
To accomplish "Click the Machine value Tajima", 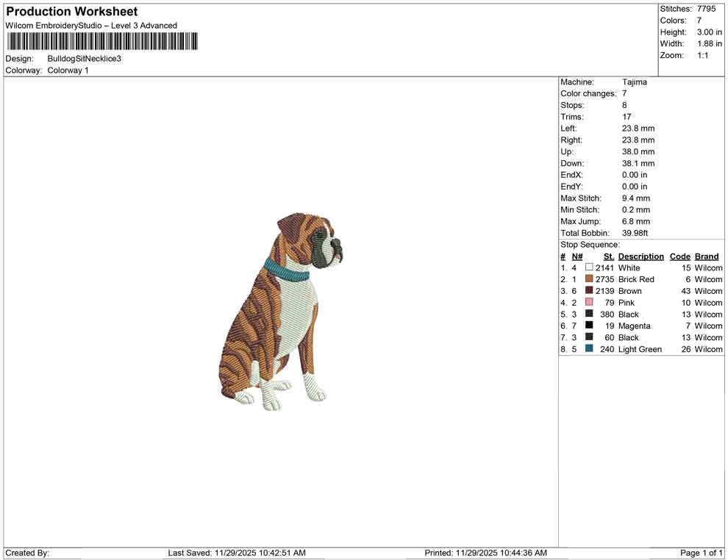I will [634, 82].
